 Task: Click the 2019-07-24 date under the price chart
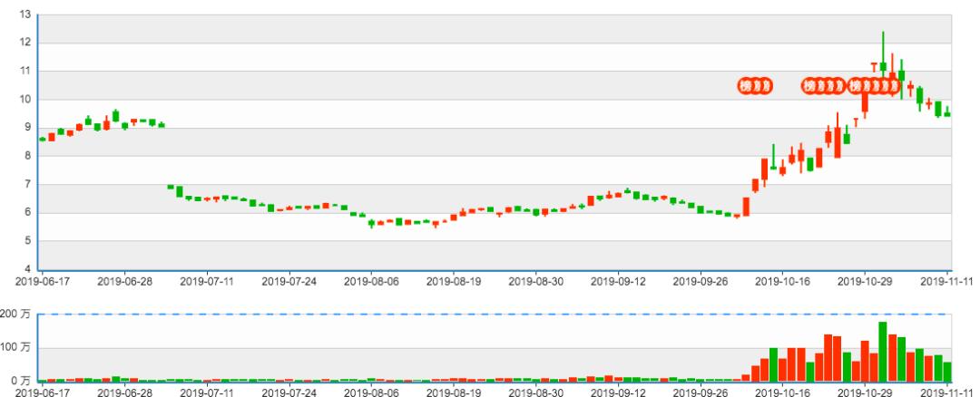[289, 281]
